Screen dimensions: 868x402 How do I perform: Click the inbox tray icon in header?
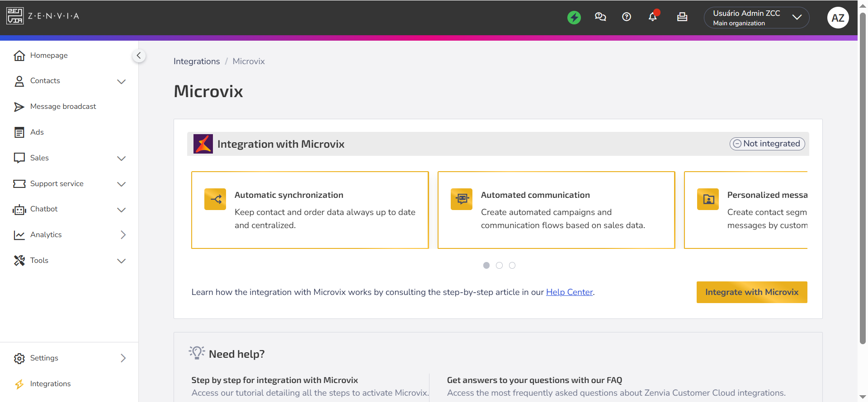(x=682, y=17)
